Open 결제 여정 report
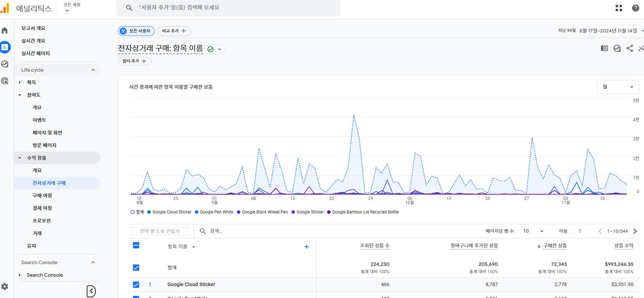 coord(42,208)
